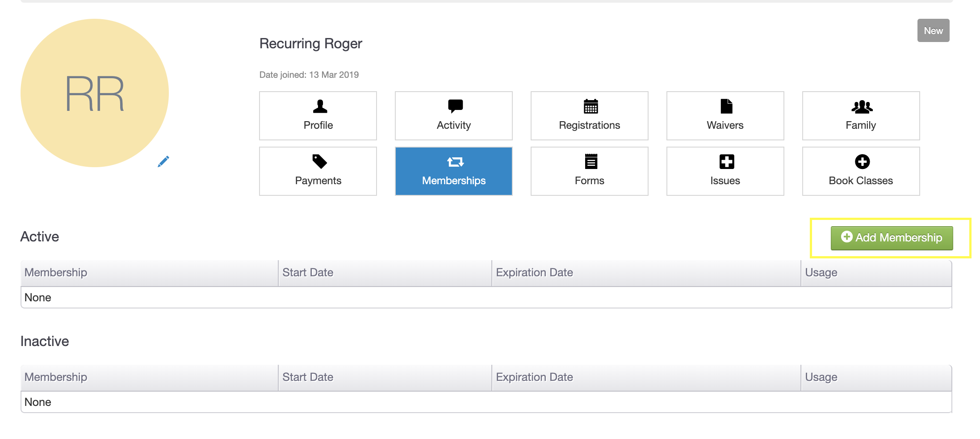
Task: View Registrations calendar tab
Action: point(589,116)
